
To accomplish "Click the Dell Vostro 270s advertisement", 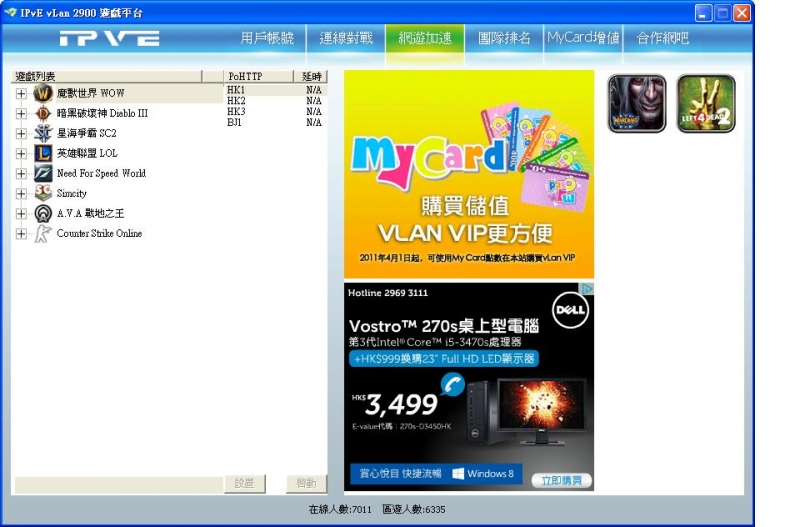I will point(469,387).
